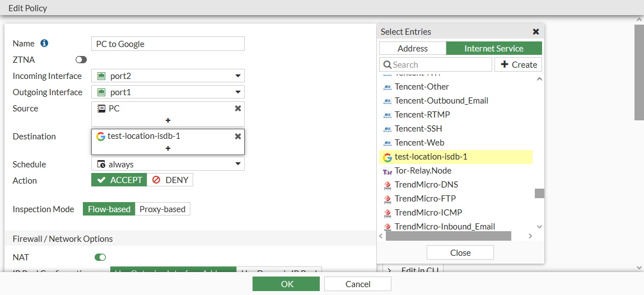Switch to the Address tab

click(x=413, y=48)
